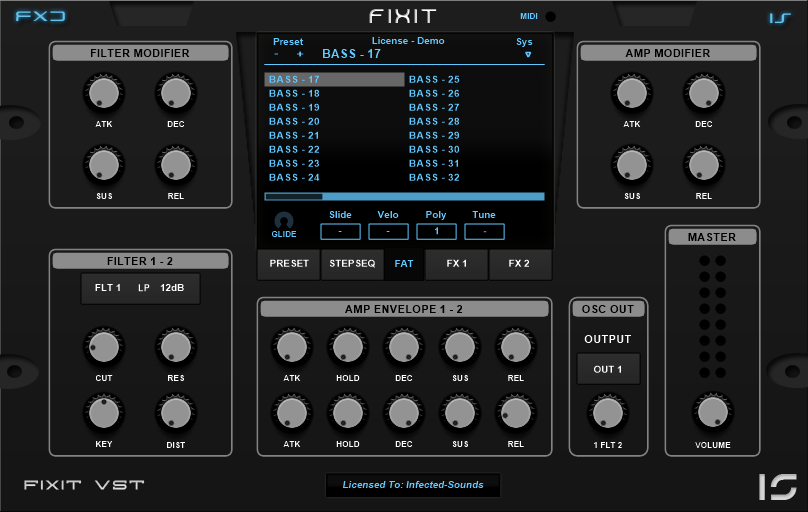
Task: Toggle the FLT 1 filter selector
Action: (x=108, y=288)
